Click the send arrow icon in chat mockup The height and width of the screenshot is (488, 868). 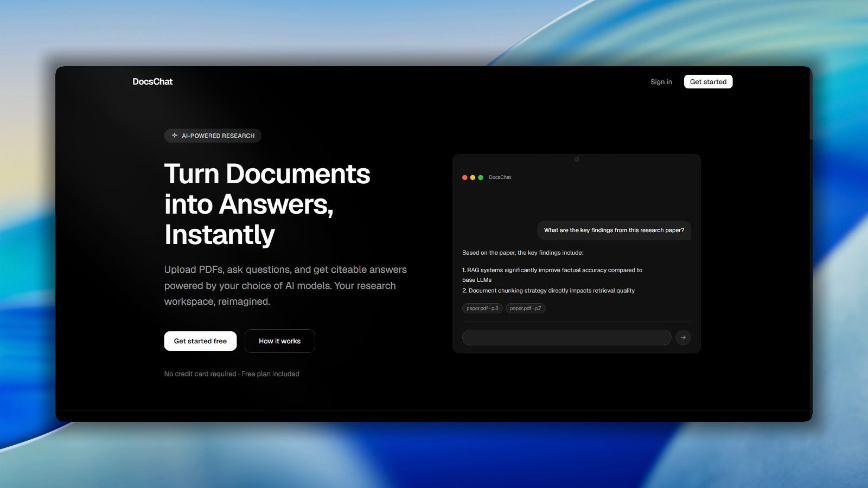(683, 338)
